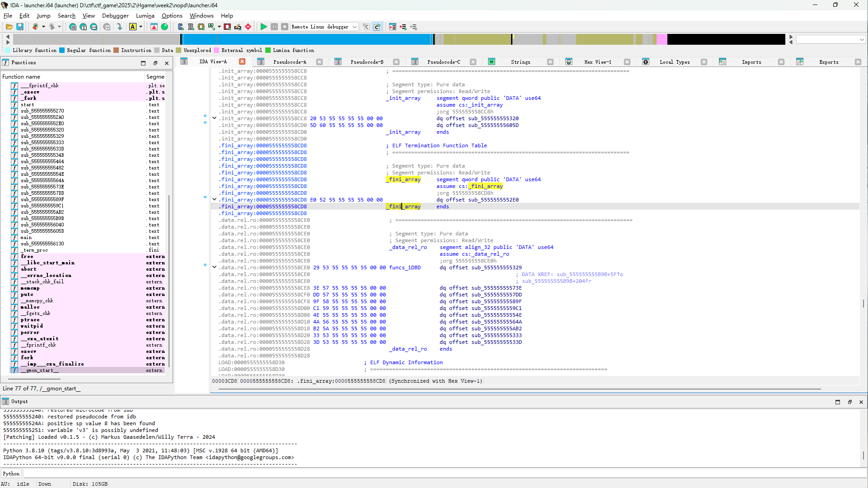Click the Save database icon
868x488 pixels.
20,27
